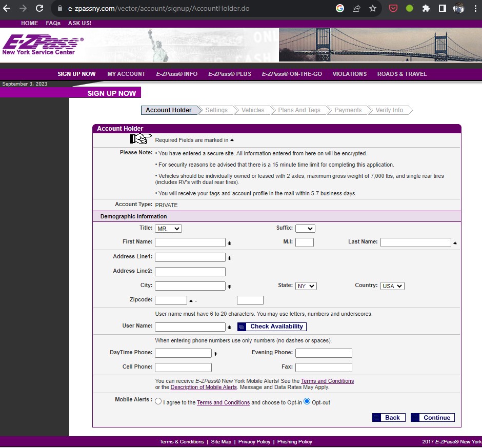Viewport: 482px width, 448px height.
Task: Click the City input field
Action: tap(190, 286)
